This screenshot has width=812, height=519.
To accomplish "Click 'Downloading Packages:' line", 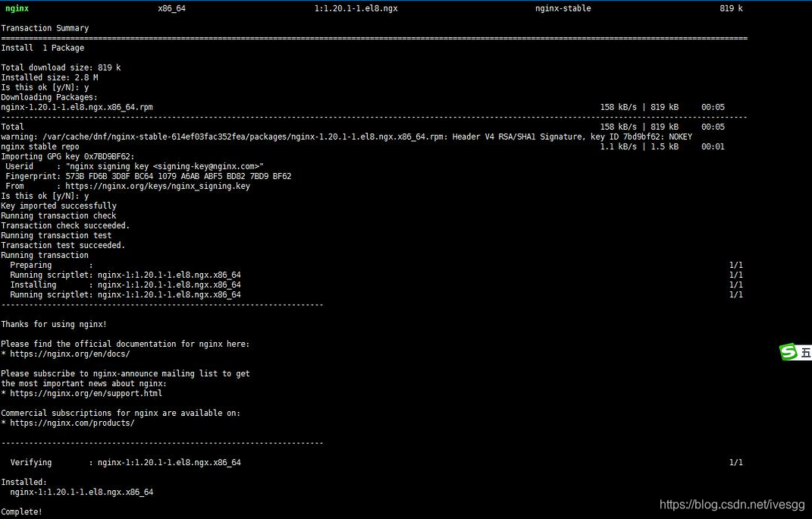I will (x=49, y=97).
